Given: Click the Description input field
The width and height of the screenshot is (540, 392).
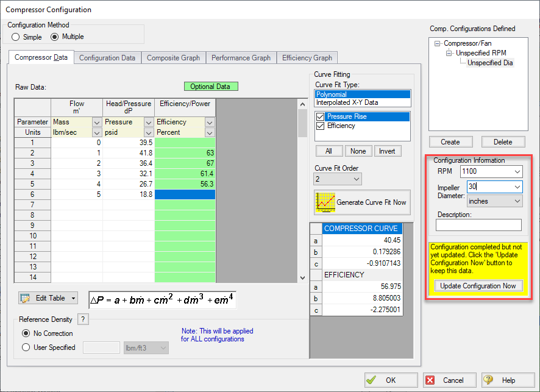Looking at the screenshot, I should tap(478, 226).
